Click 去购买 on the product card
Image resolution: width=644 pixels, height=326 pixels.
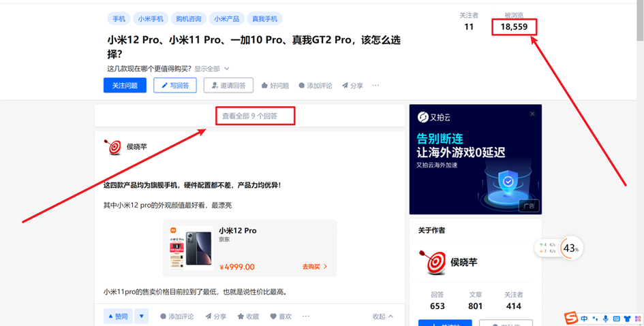coord(315,267)
